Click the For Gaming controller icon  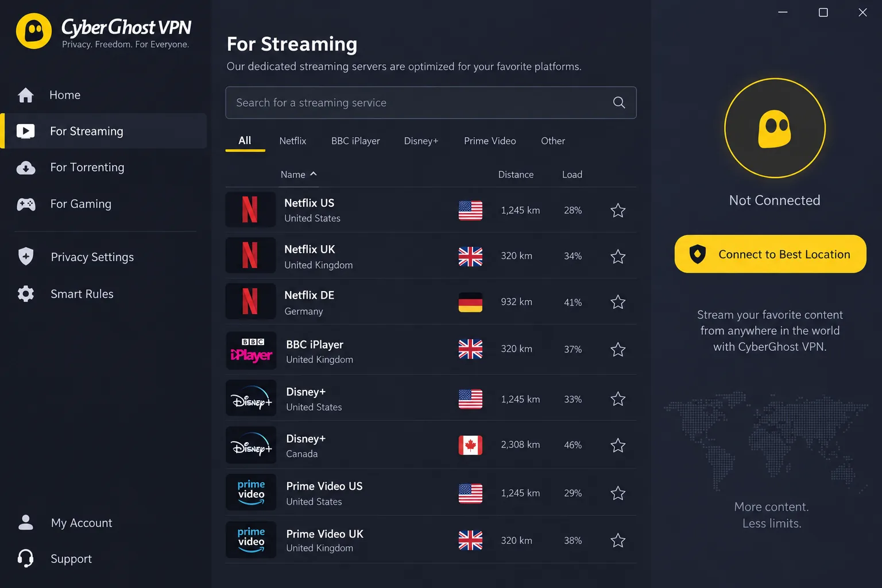pos(26,204)
